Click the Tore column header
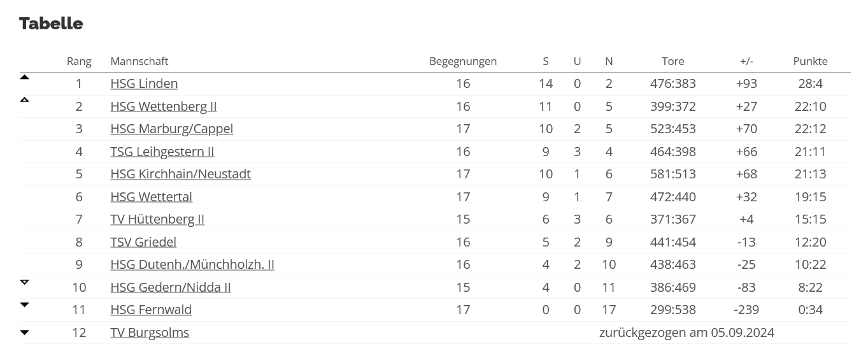868x358 pixels. click(673, 61)
